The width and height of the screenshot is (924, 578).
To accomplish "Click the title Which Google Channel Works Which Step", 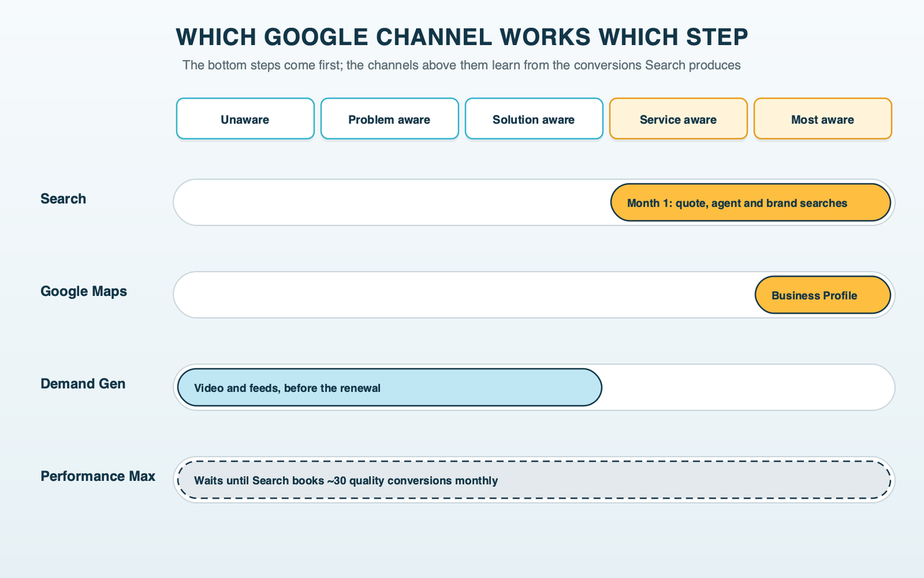I will pos(462,37).
